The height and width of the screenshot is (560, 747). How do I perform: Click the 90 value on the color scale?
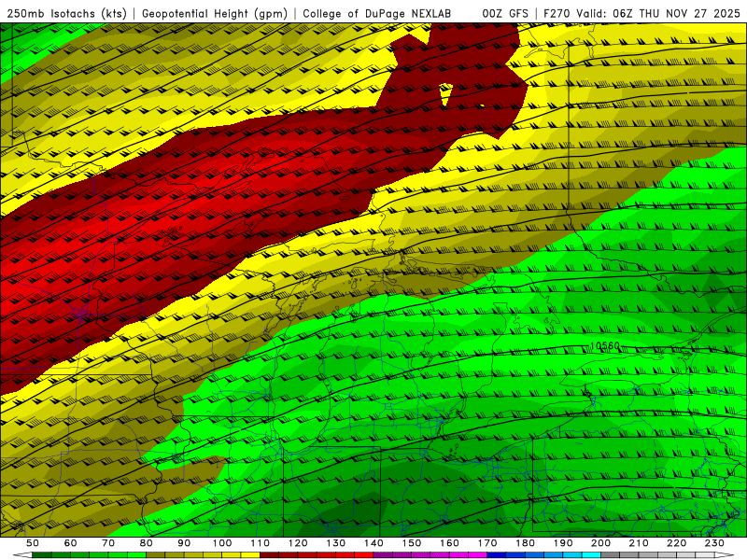(x=184, y=543)
